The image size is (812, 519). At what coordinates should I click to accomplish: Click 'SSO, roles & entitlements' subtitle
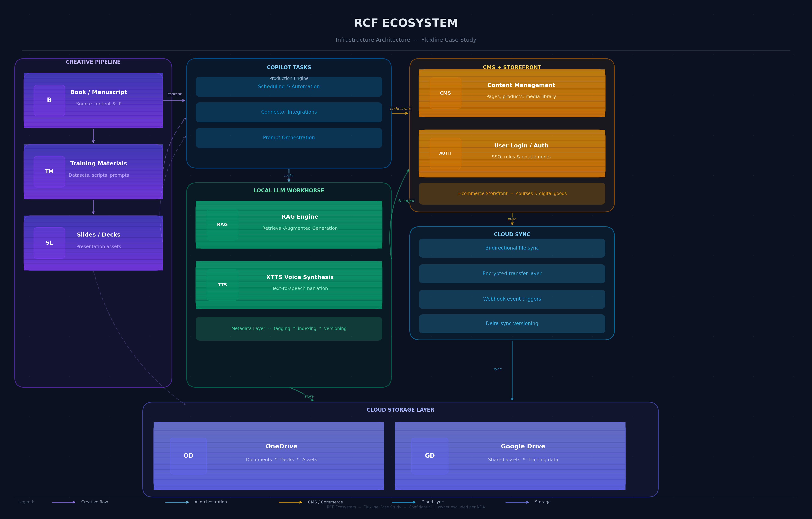[521, 157]
